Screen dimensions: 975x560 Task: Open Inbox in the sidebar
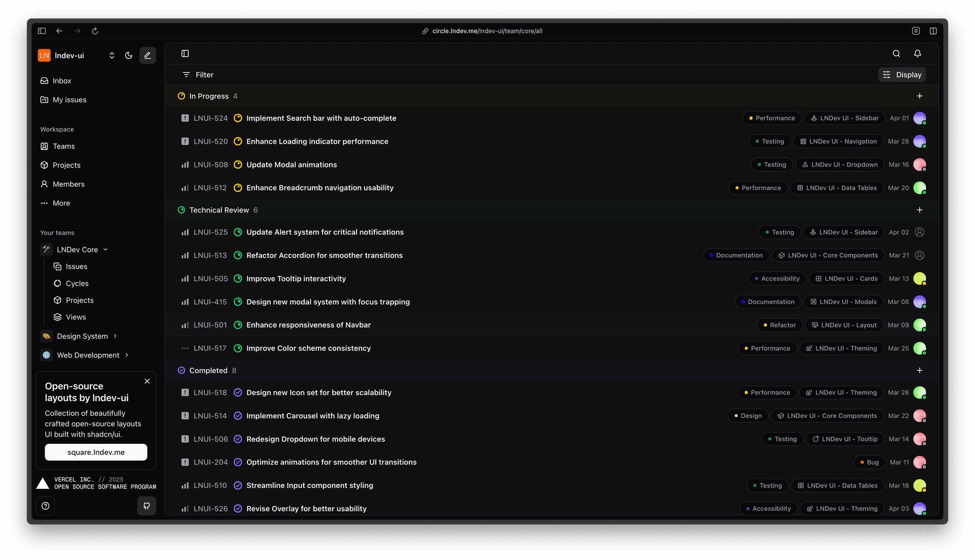(x=61, y=81)
